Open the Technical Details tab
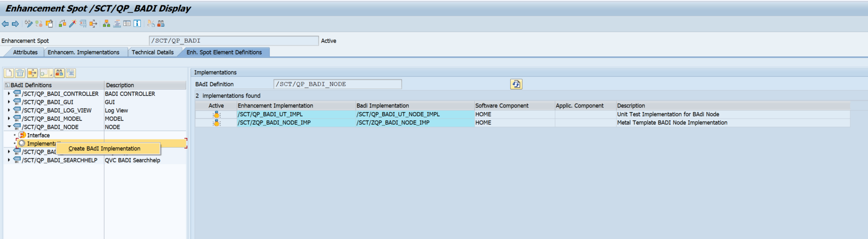The width and height of the screenshot is (868, 239). (x=152, y=52)
